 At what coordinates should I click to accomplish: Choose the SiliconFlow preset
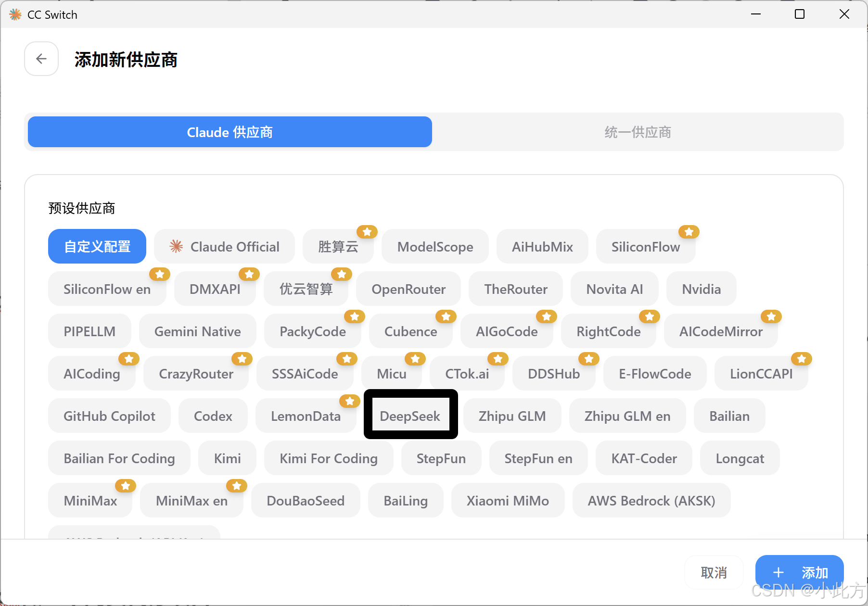pos(646,246)
